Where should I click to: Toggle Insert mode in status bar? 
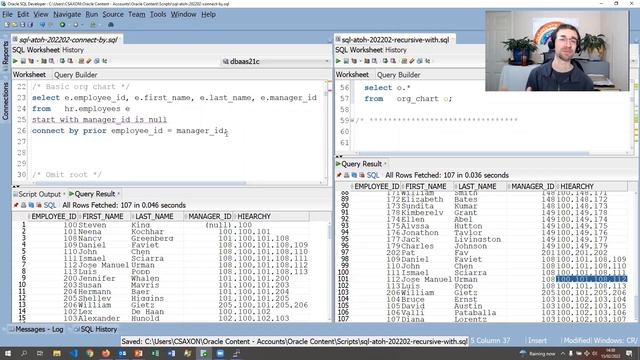click(x=537, y=340)
